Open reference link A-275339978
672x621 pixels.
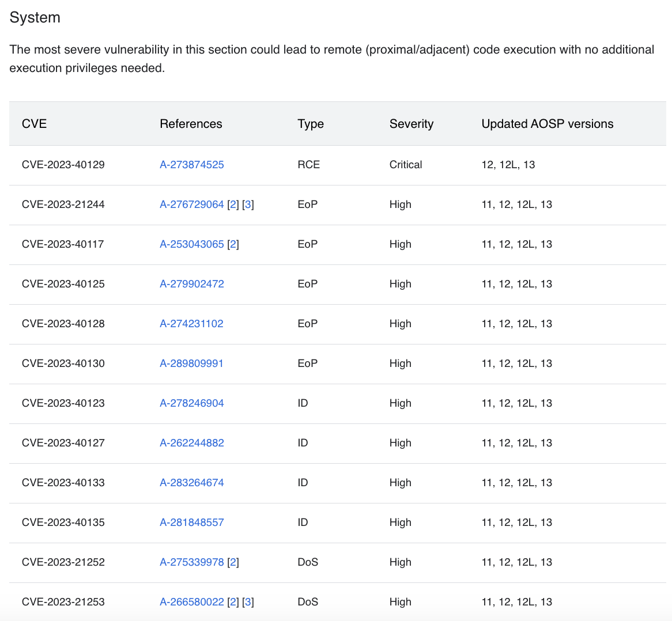(191, 562)
